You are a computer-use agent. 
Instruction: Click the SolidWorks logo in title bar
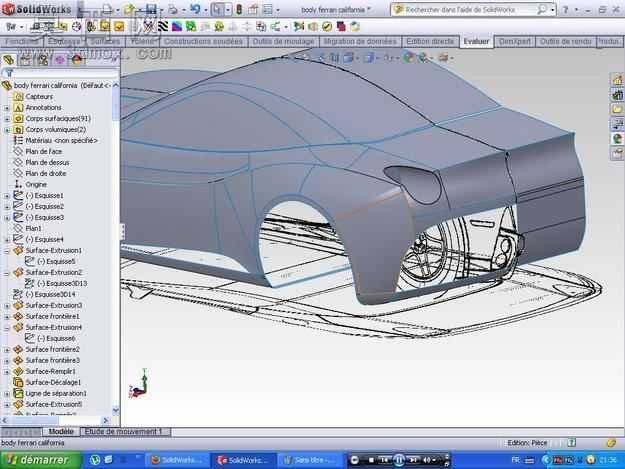tap(37, 9)
